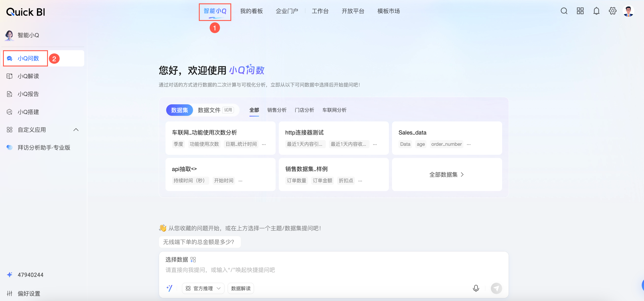Open the notification bell

[596, 11]
